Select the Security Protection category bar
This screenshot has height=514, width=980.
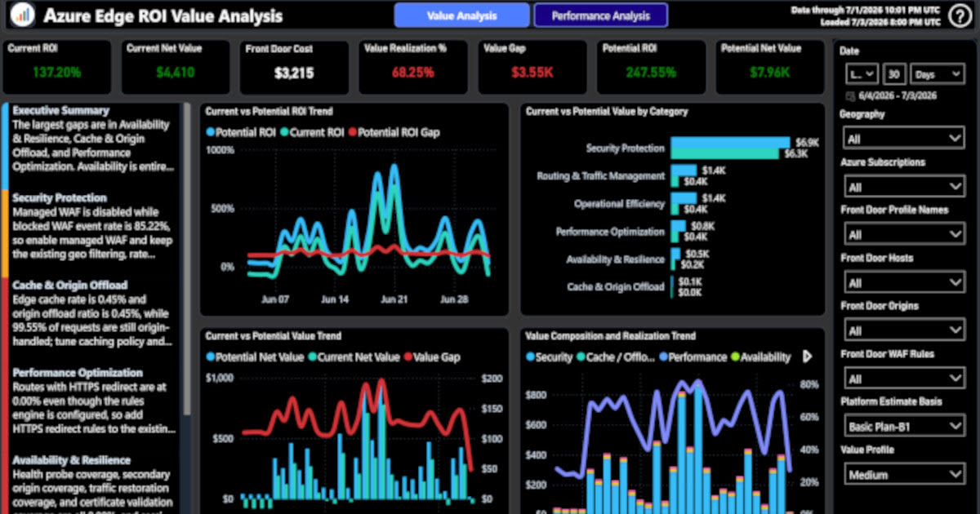coord(730,148)
